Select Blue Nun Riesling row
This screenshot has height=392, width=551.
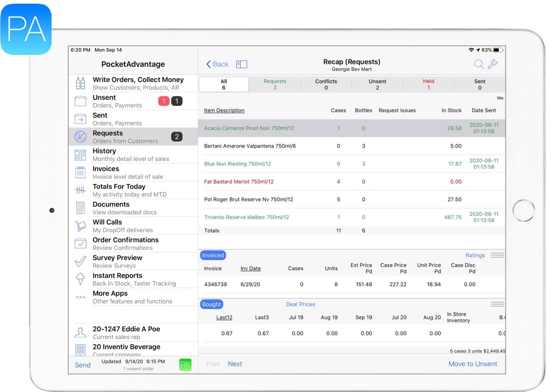click(351, 164)
